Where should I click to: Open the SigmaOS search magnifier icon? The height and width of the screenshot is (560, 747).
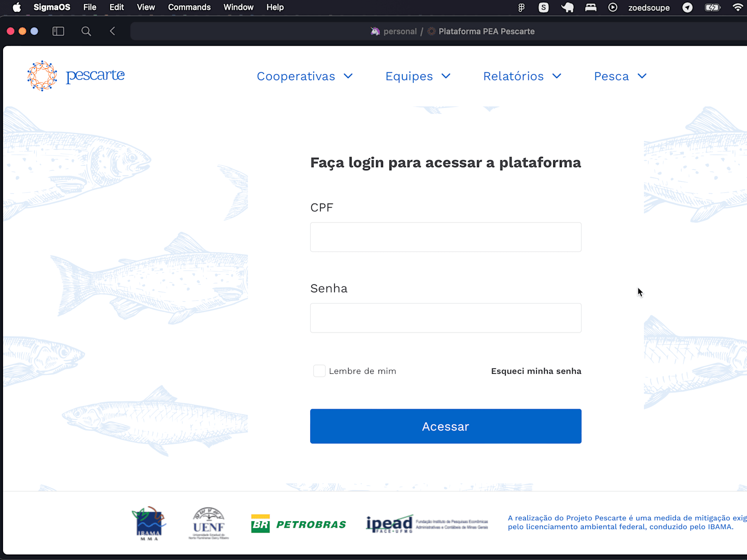tap(86, 31)
